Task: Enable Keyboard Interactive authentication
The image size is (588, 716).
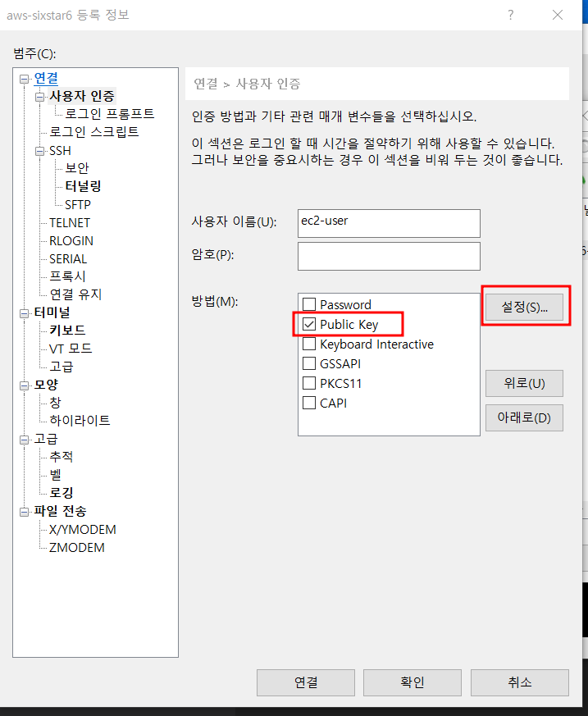Action: click(x=309, y=344)
